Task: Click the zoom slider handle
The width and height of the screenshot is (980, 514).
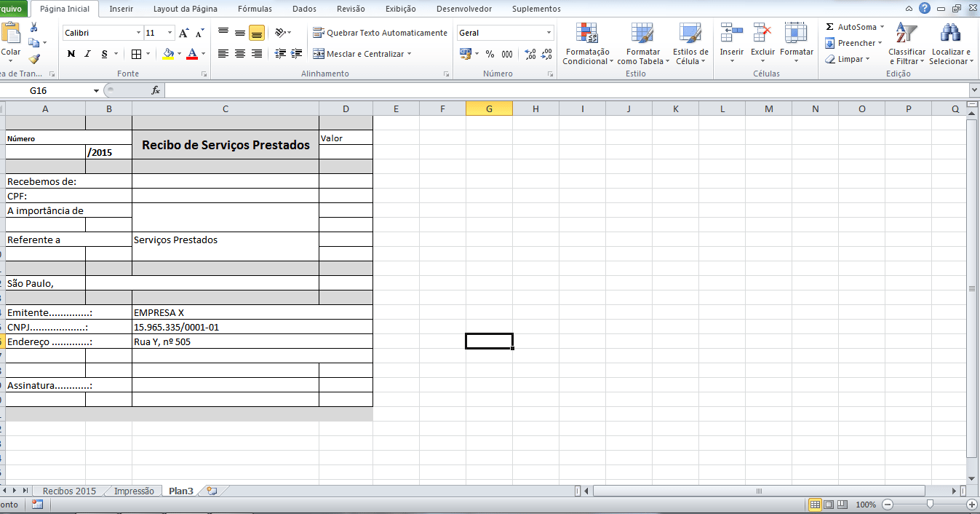Action: [x=930, y=505]
